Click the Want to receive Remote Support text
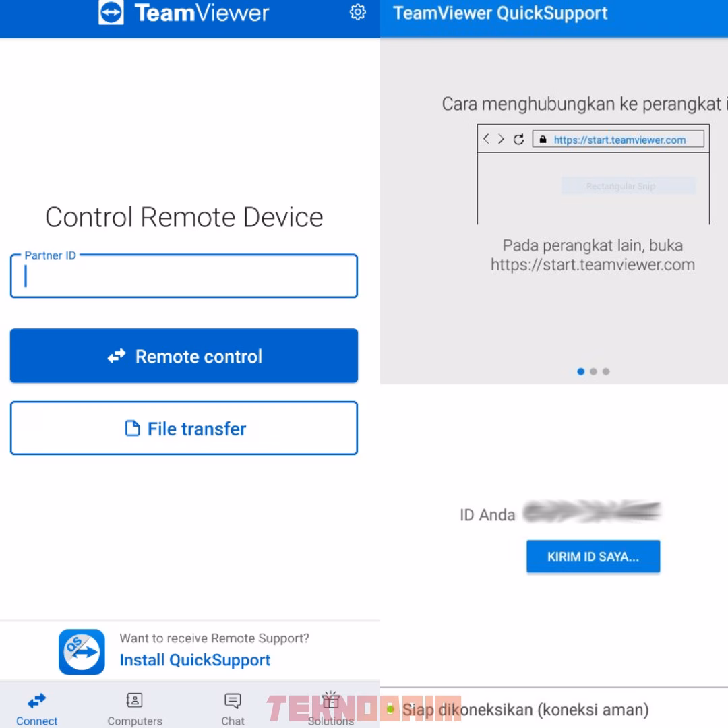 point(214,638)
